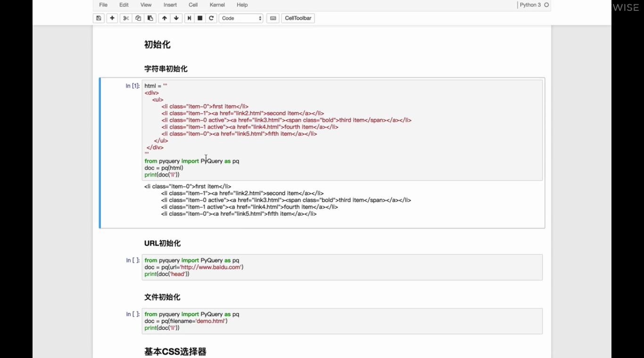The width and height of the screenshot is (644, 358).
Task: Click the save and checkpoint icon
Action: 99,18
